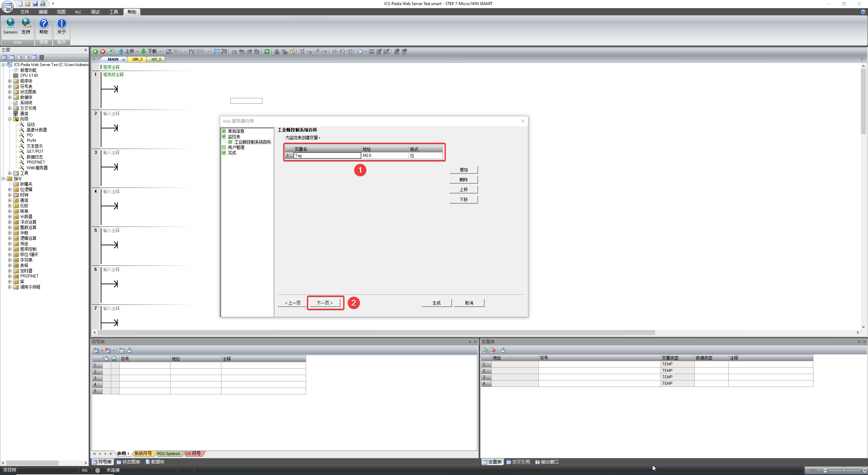The width and height of the screenshot is (868, 475).
Task: Open the 调试 menu tab
Action: click(x=95, y=12)
